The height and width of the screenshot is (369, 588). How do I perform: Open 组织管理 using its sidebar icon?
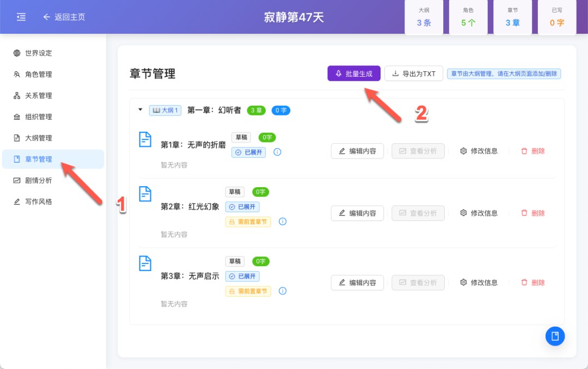pos(15,116)
